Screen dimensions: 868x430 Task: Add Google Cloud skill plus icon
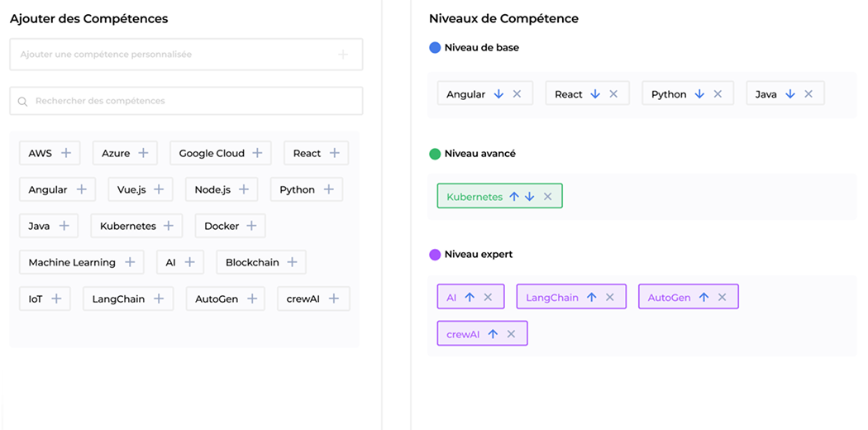click(x=257, y=153)
